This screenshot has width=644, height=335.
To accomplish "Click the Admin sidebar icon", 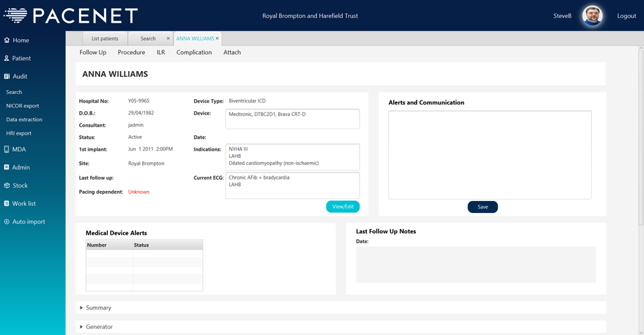I will click(7, 167).
